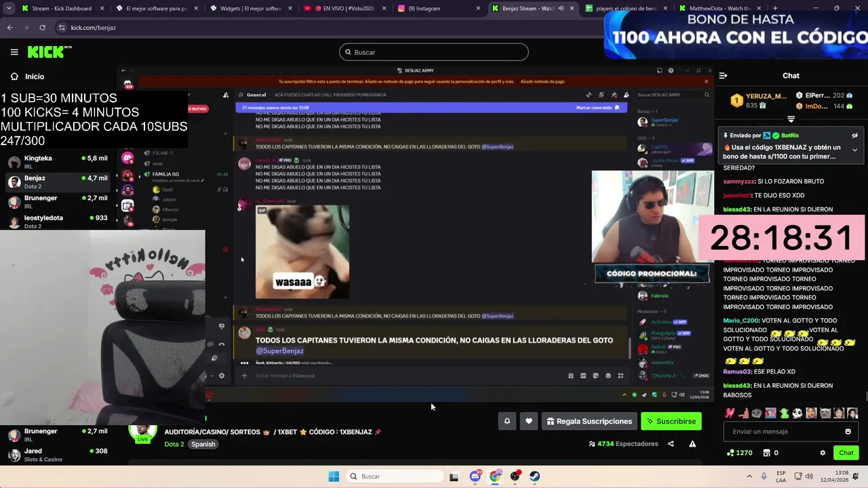Open the shop icon next to 0
Image resolution: width=868 pixels, height=488 pixels.
767,453
